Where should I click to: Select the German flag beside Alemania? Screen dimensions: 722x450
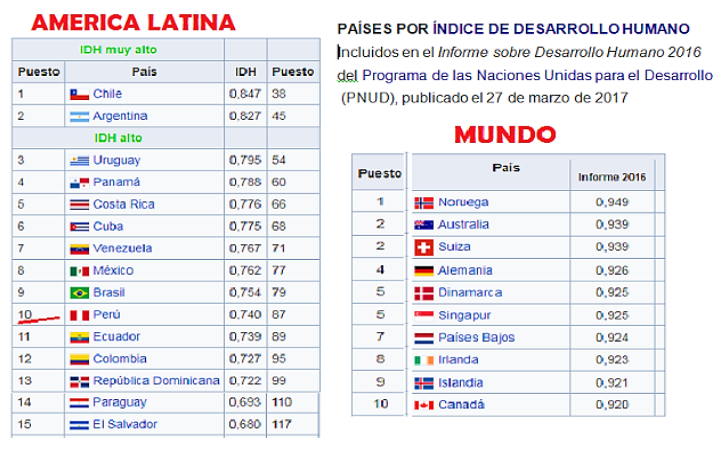click(423, 270)
